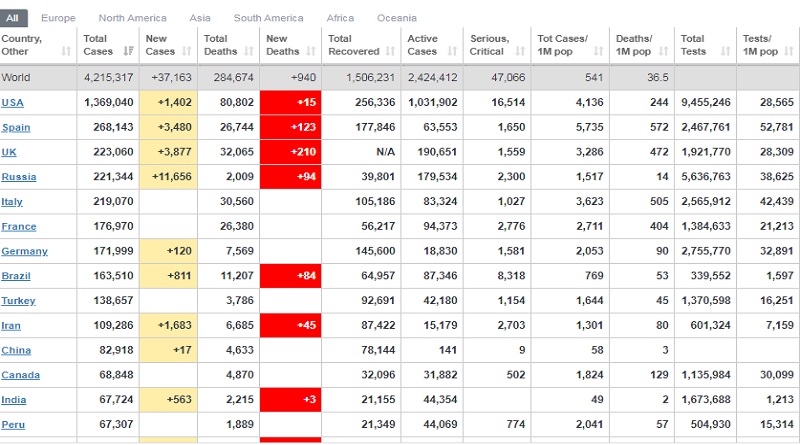Click Total Tests sort arrows

(x=726, y=51)
